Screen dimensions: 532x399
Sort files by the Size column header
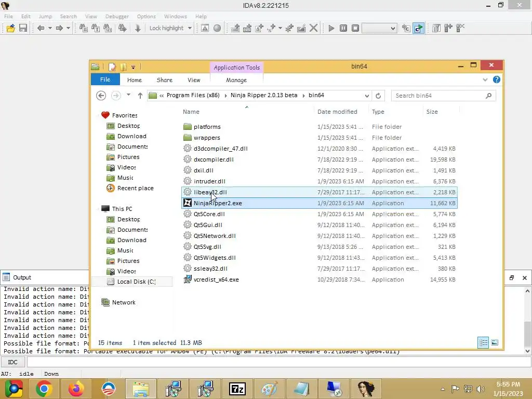(432, 112)
